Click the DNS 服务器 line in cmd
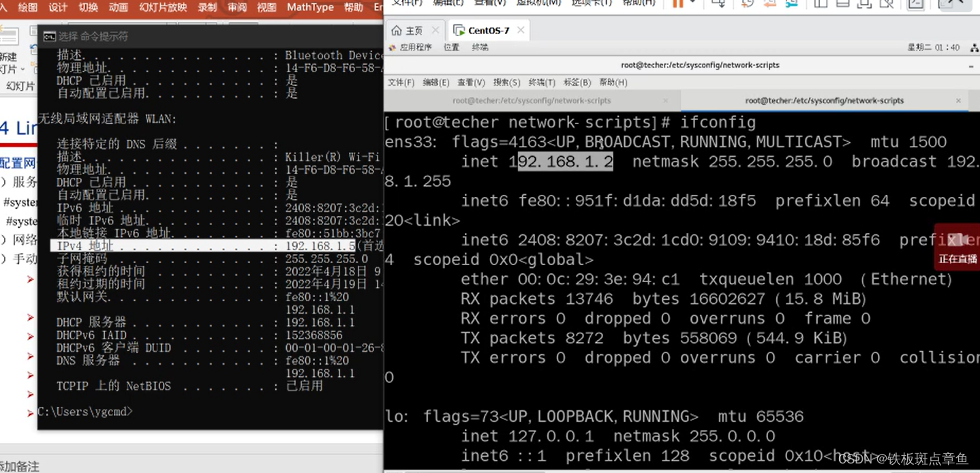980x473 pixels. coord(203,361)
